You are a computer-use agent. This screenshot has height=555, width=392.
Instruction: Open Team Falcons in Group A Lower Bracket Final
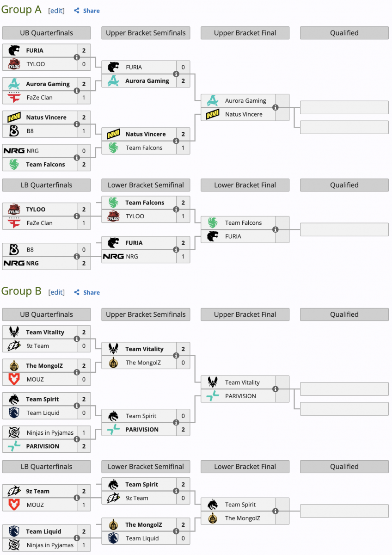click(x=243, y=223)
